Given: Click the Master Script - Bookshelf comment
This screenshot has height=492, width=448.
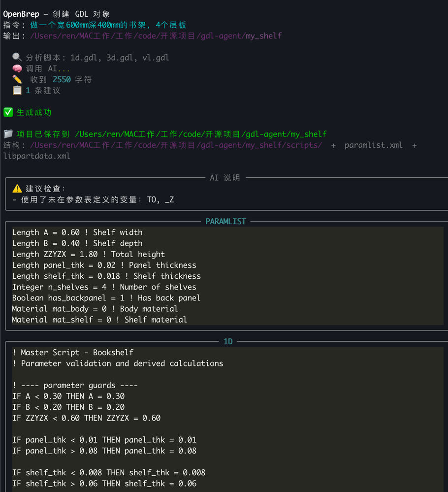Looking at the screenshot, I should 73,353.
